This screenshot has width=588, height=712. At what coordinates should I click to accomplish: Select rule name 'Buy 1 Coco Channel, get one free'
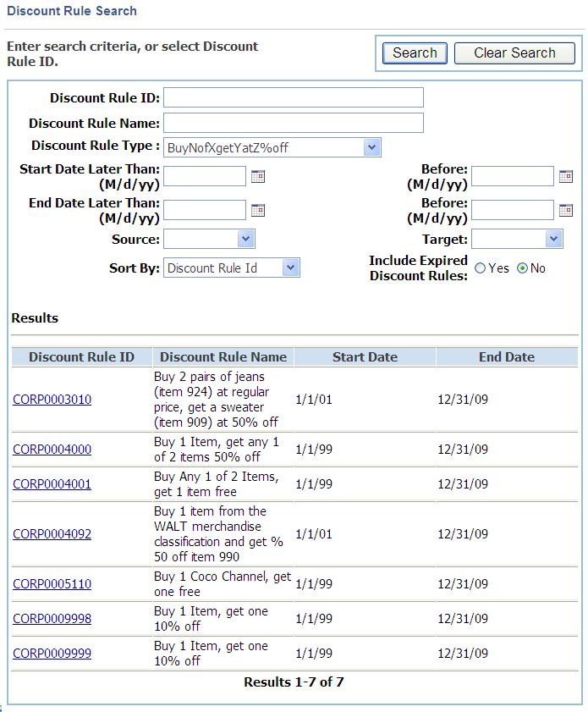(223, 584)
